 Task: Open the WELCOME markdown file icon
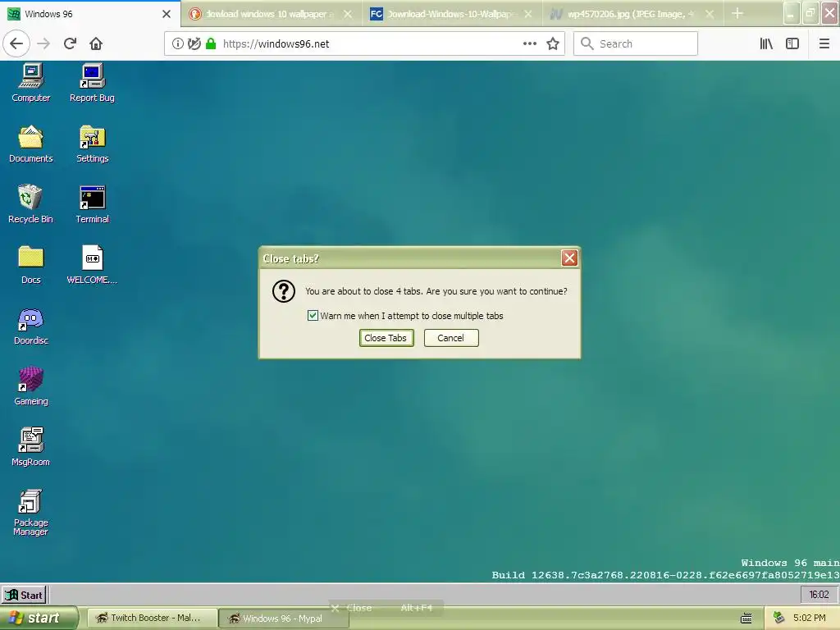[92, 265]
